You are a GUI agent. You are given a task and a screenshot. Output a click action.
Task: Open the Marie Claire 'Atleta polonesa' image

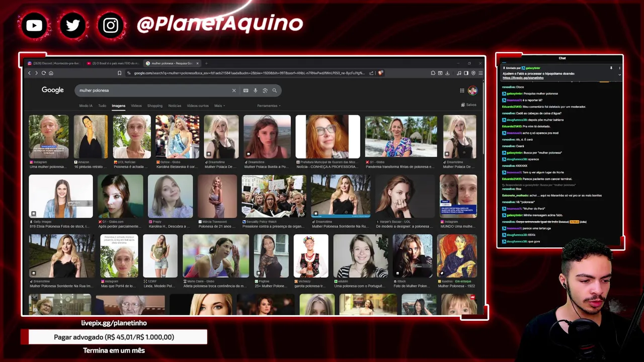point(216,256)
